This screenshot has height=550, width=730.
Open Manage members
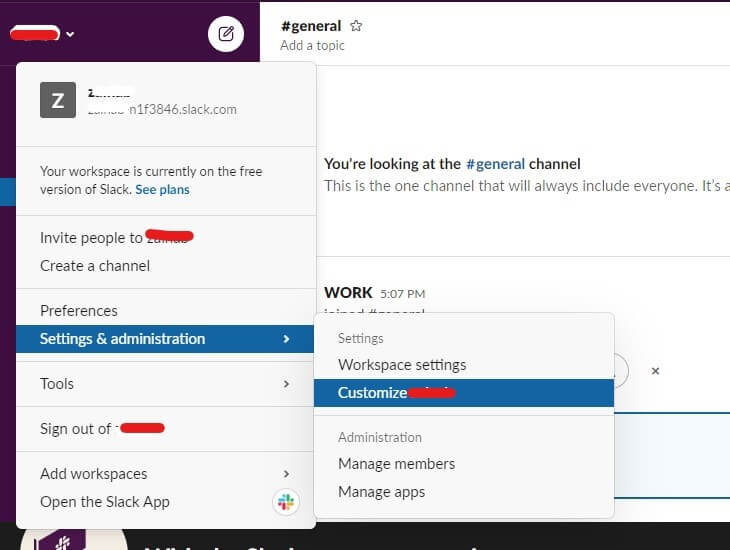pyautogui.click(x=396, y=464)
